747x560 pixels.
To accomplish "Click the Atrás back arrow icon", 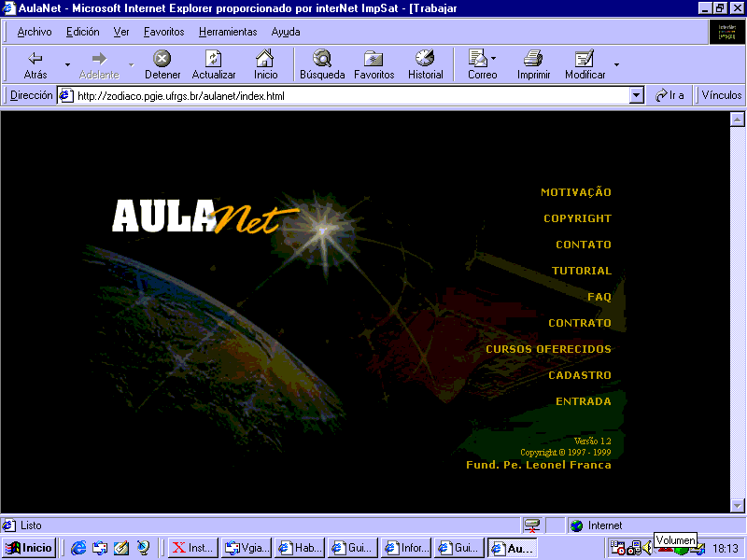I will pos(35,59).
